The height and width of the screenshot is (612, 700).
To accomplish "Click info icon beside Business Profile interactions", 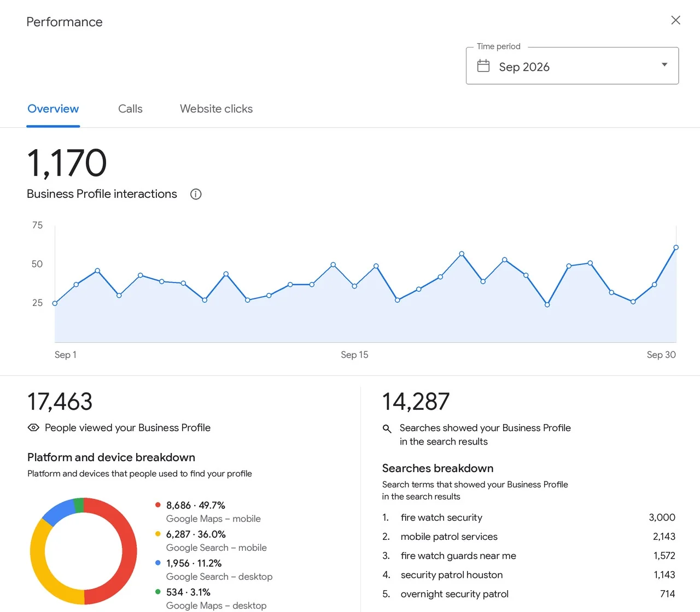I will (196, 194).
